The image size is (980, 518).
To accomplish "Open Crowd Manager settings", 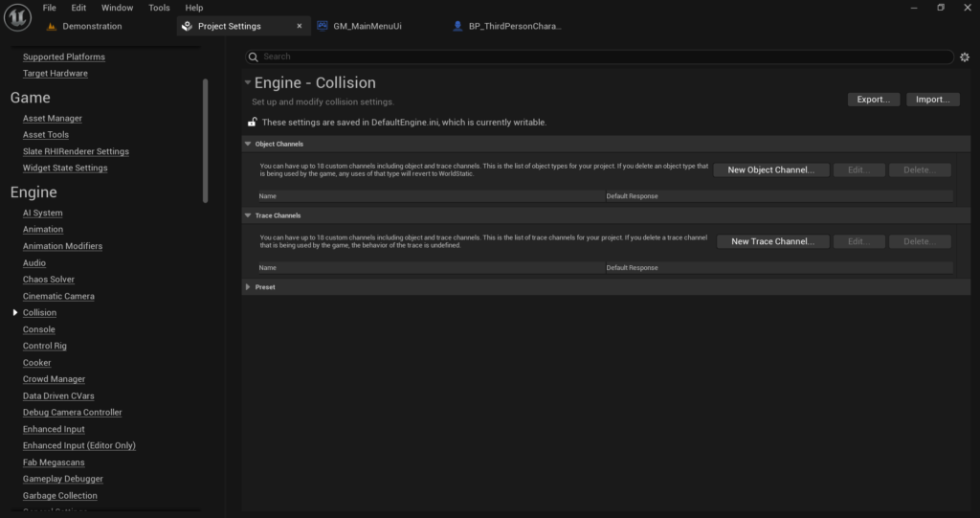I will point(54,378).
